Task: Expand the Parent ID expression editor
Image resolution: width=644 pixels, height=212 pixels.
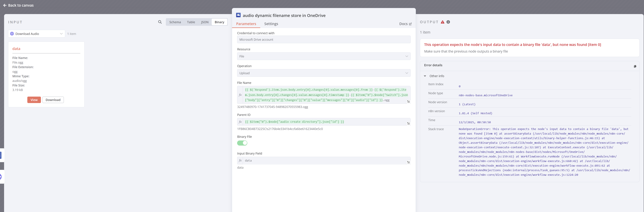Action: click(408, 124)
